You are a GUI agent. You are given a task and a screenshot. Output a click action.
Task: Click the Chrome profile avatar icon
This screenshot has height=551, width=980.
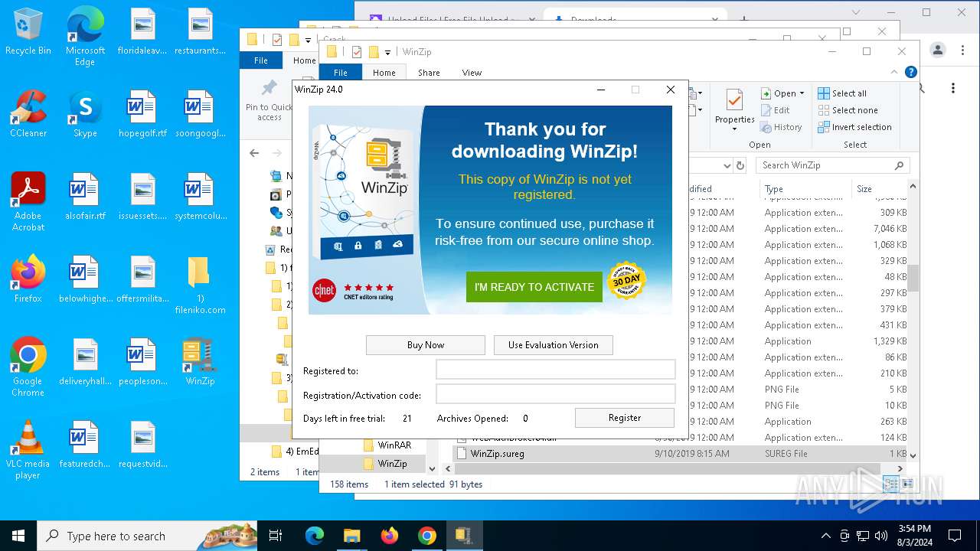938,50
